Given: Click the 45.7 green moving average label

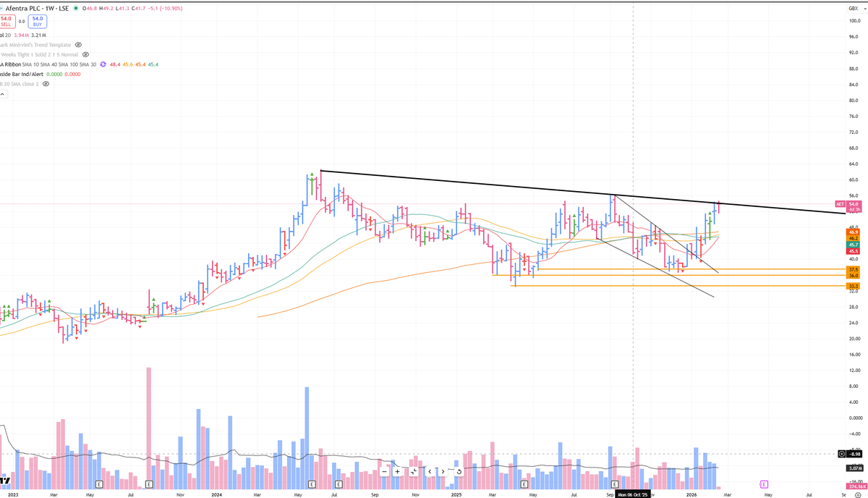Looking at the screenshot, I should 853,245.
